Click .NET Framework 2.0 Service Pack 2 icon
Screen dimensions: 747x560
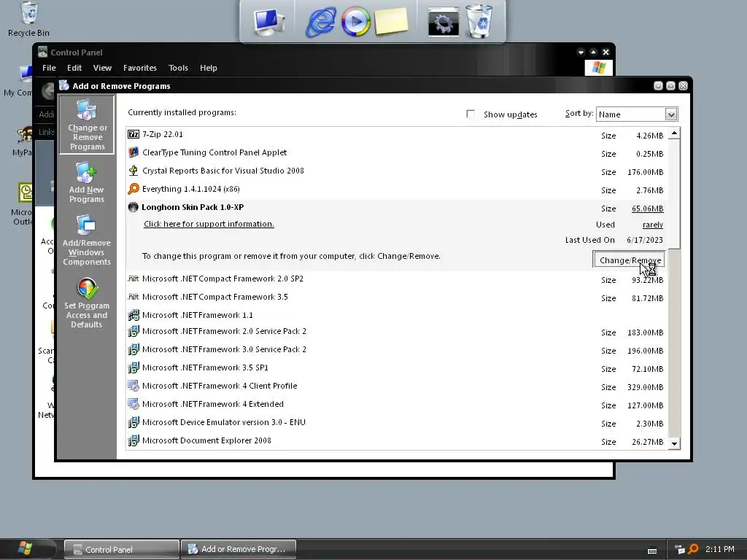(133, 331)
